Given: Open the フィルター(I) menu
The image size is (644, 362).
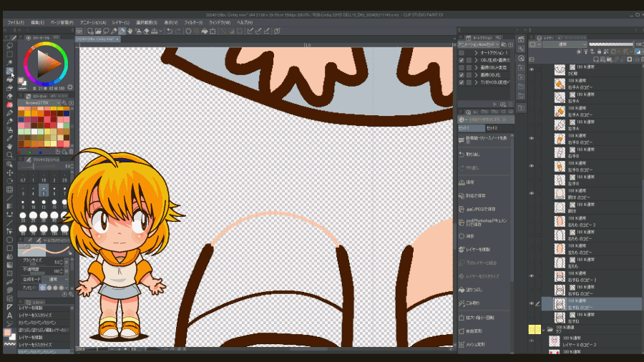Looking at the screenshot, I should 192,22.
